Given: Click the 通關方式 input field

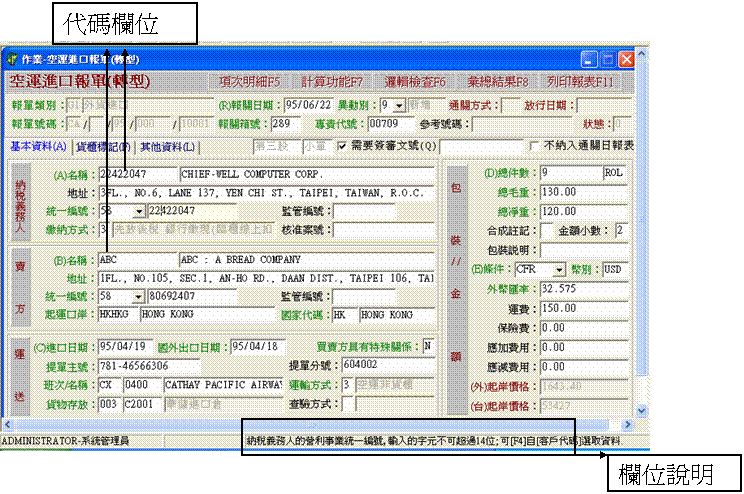Looking at the screenshot, I should 511,105.
